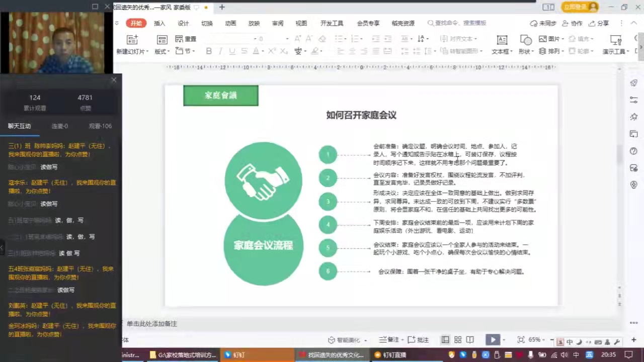
Task: Click the 分享 (Share) button
Action: tap(600, 23)
